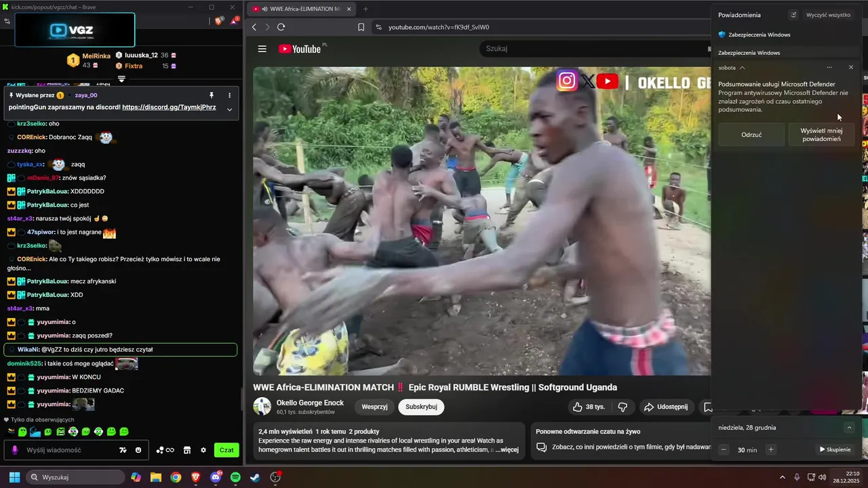Viewport: 868px width, 488px height.
Task: Open Brave Rewards triangle icon
Action: click(234, 21)
